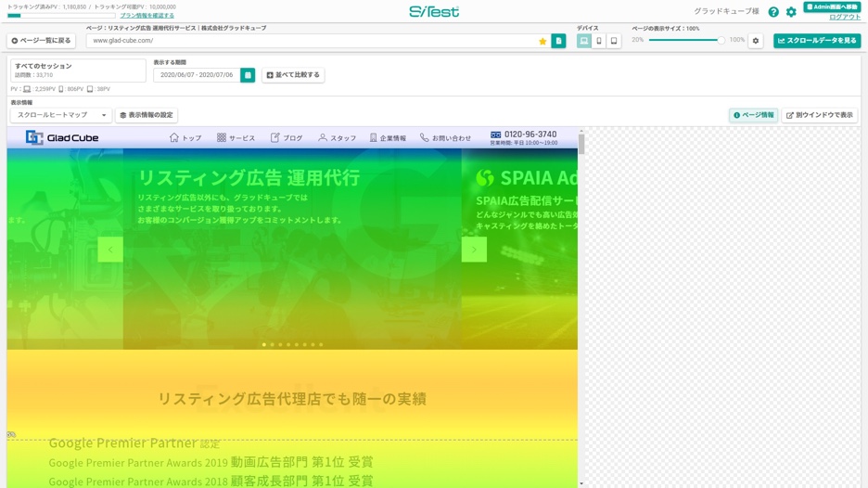Click the スクロールデータを見る button
Screen dimensions: 868x488
(x=817, y=41)
